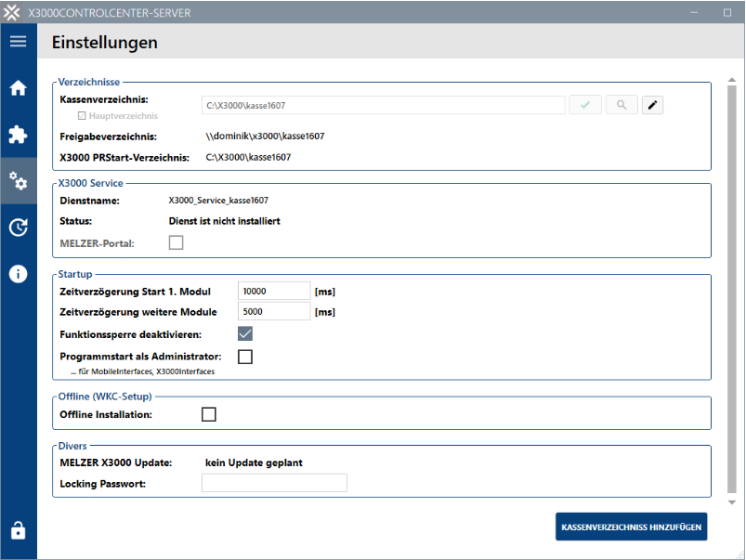Viewport: 746px width, 560px height.
Task: Click into the Locking Passwort field
Action: pyautogui.click(x=274, y=484)
